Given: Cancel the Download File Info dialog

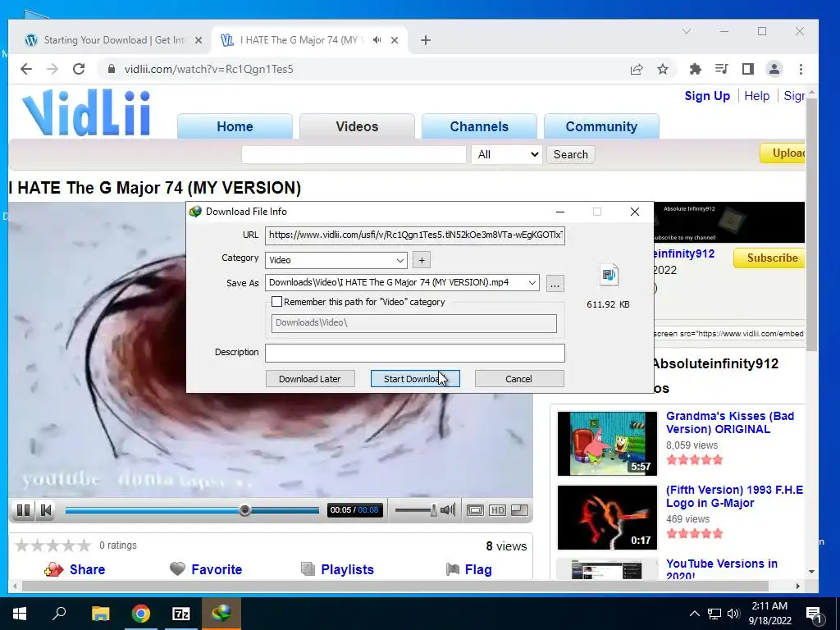Looking at the screenshot, I should click(x=518, y=379).
